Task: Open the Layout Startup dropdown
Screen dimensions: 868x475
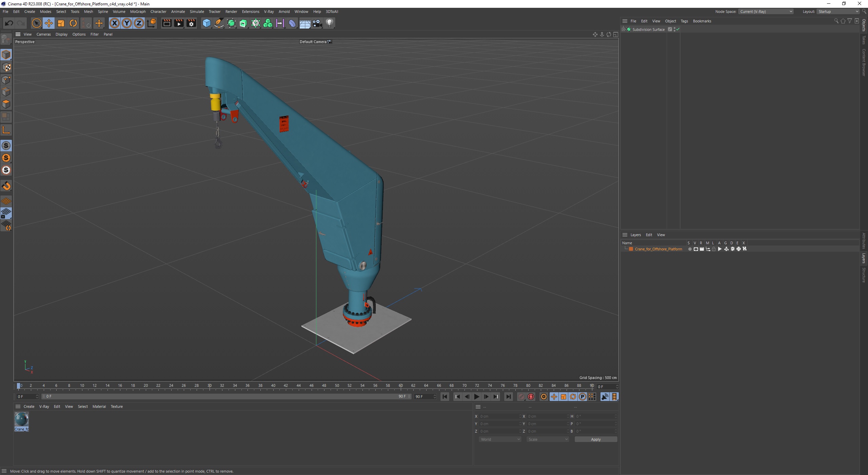Action: (837, 12)
